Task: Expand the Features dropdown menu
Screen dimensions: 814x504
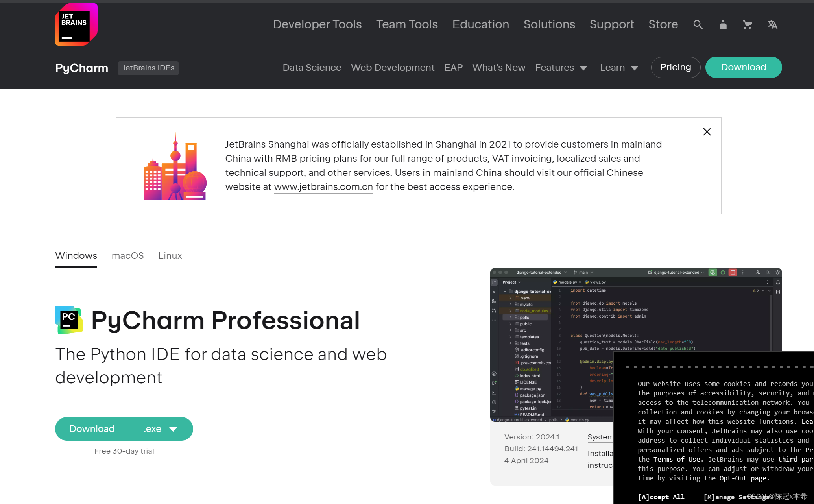Action: [561, 68]
